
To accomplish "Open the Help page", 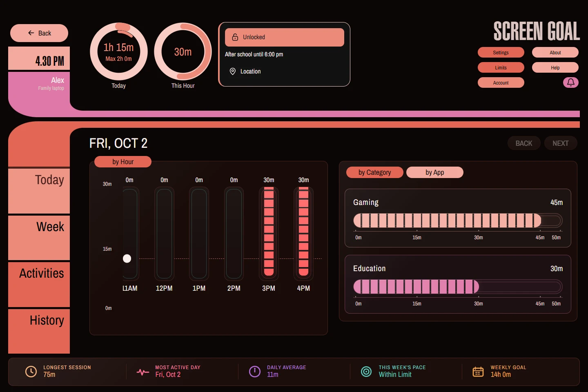I will [x=555, y=67].
